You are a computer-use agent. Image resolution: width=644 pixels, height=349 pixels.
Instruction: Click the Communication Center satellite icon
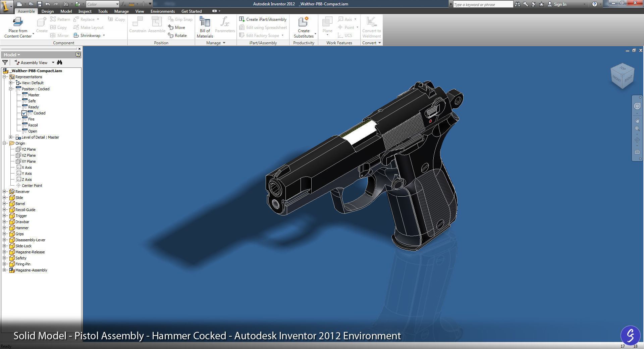point(534,4)
